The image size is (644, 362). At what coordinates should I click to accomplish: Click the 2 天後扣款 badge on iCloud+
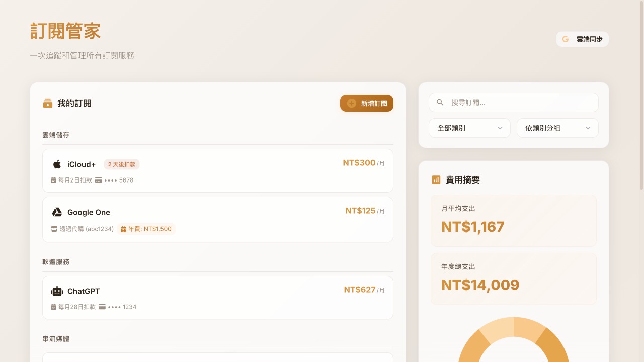pyautogui.click(x=122, y=164)
